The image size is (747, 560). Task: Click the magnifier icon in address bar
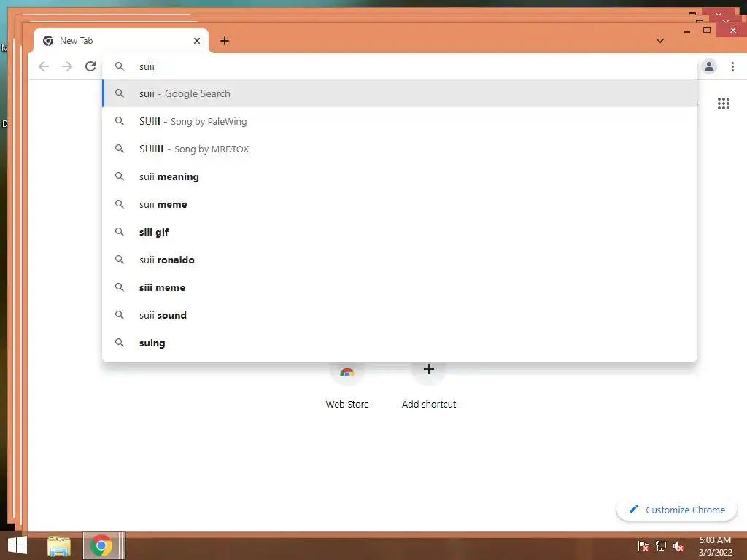tap(120, 66)
